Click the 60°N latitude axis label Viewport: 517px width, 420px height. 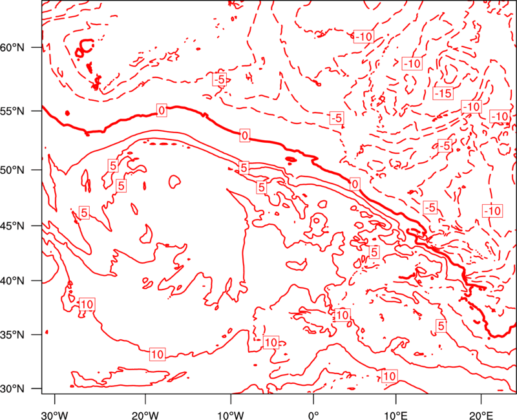coord(12,48)
